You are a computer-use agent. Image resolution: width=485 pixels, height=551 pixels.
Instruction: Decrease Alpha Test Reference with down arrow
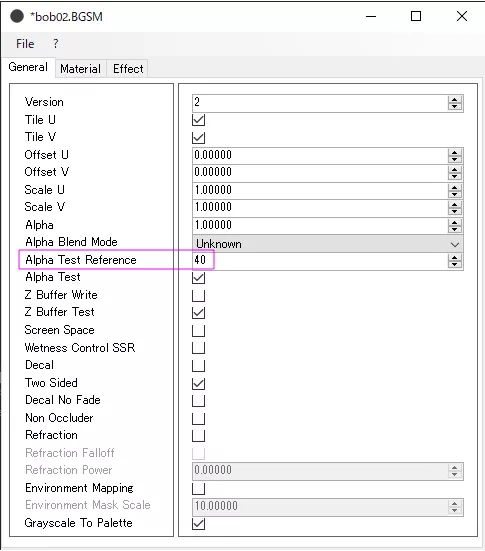(454, 264)
